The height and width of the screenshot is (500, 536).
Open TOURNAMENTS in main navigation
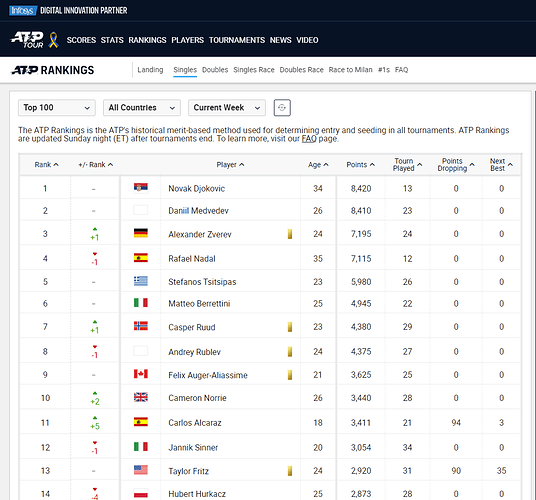(x=237, y=40)
